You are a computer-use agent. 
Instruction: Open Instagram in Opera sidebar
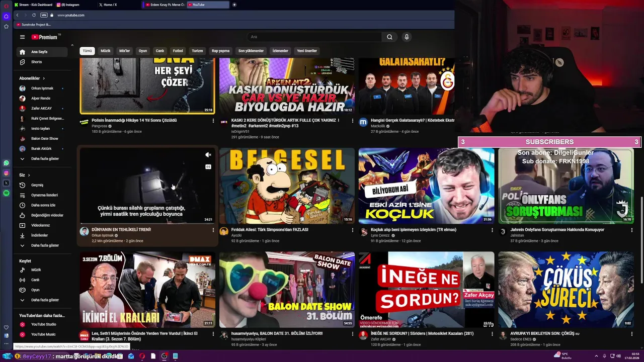[6, 173]
